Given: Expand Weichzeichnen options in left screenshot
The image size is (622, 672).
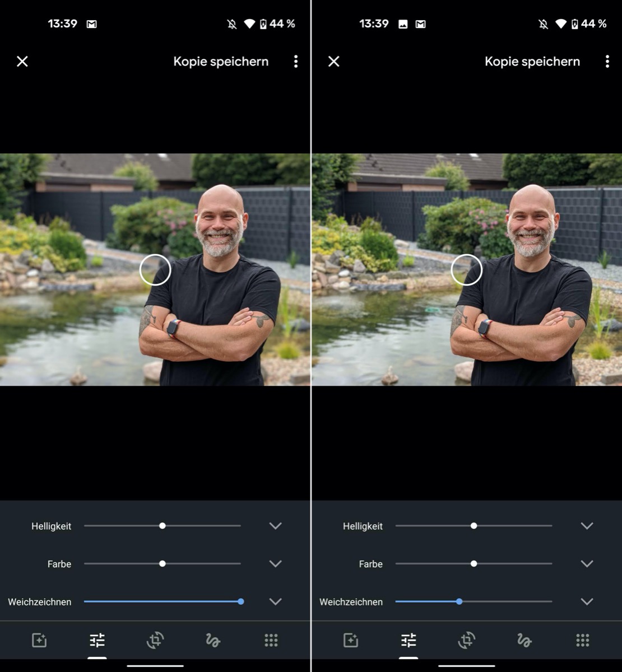Looking at the screenshot, I should pos(275,601).
